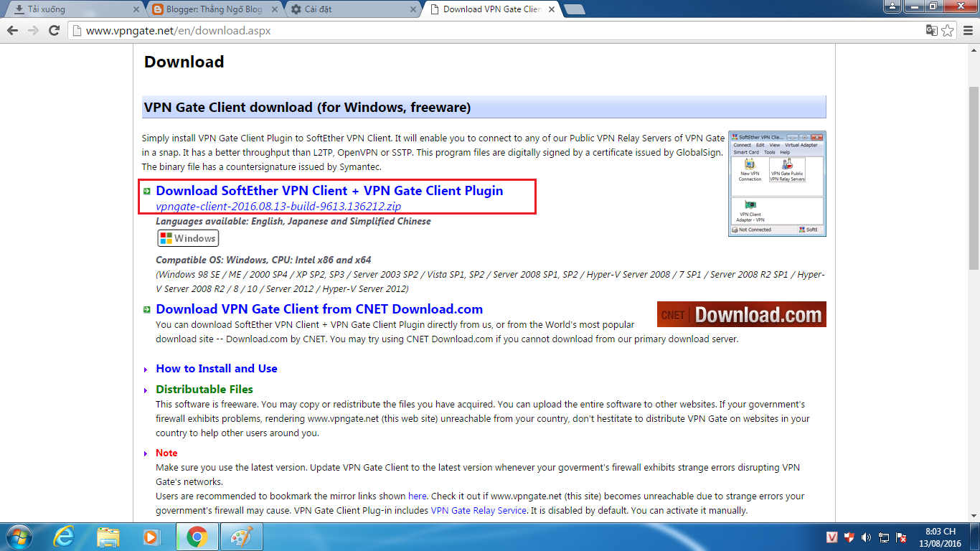Open the Google Translate page icon

click(931, 31)
